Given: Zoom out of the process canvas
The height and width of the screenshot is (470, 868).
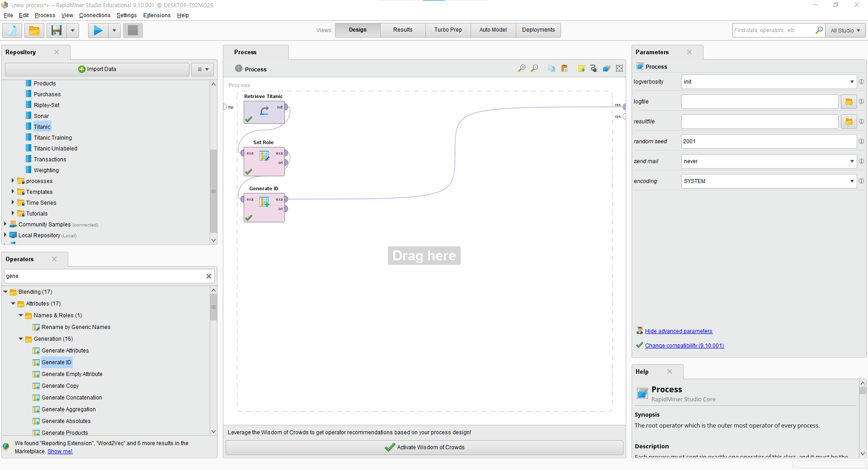Looking at the screenshot, I should pyautogui.click(x=534, y=68).
